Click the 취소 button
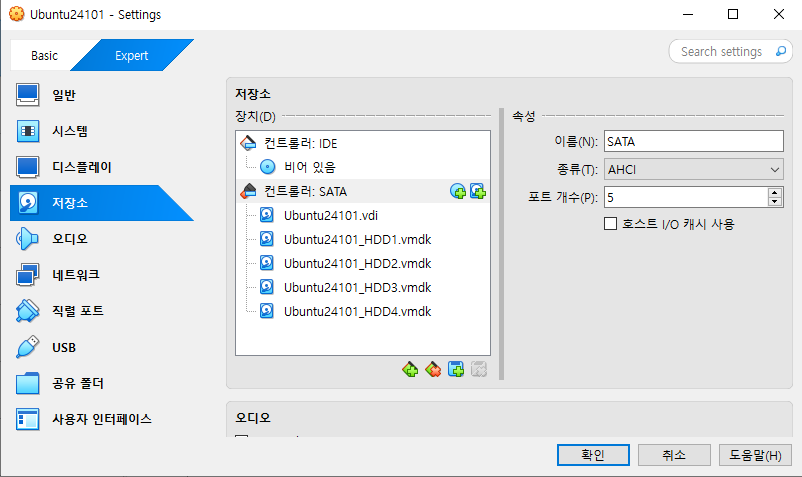This screenshot has width=802, height=477. (x=674, y=455)
